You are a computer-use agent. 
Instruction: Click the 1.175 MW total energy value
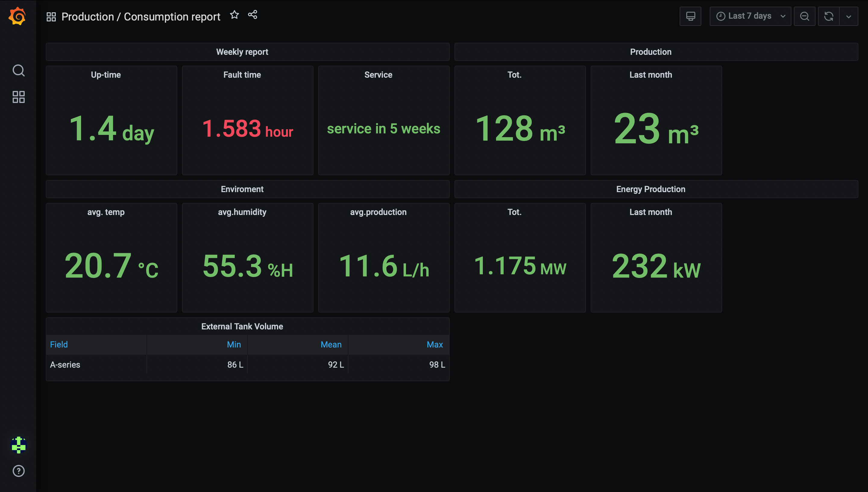click(520, 266)
